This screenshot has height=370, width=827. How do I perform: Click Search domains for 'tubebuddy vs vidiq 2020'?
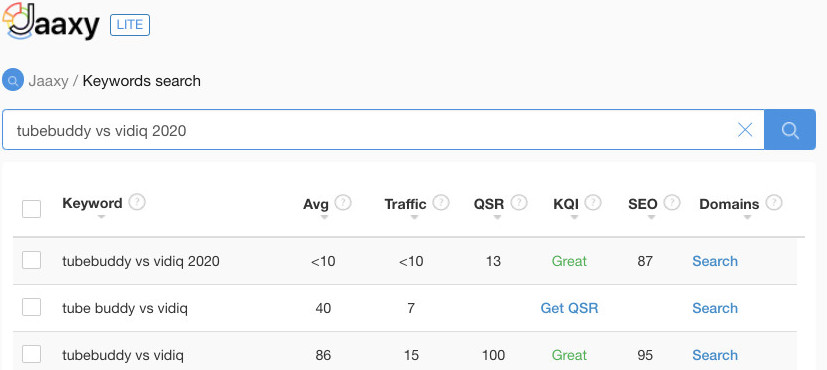pos(715,261)
